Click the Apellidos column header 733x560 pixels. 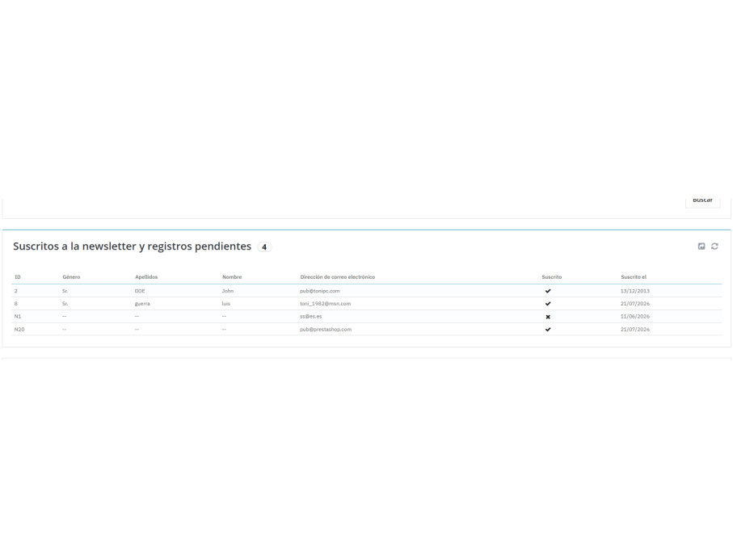click(x=146, y=276)
